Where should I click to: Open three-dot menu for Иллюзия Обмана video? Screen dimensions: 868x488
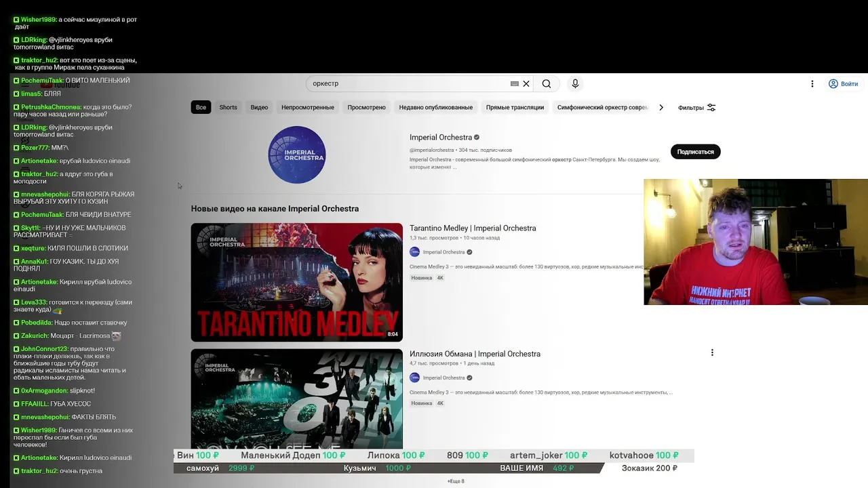[x=712, y=352]
